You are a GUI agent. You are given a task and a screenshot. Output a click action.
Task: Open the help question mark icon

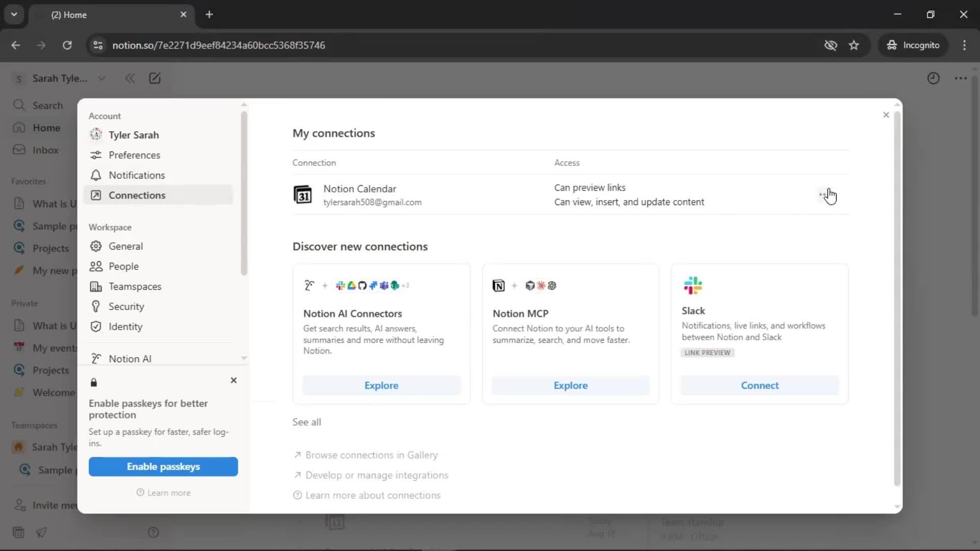tap(153, 533)
